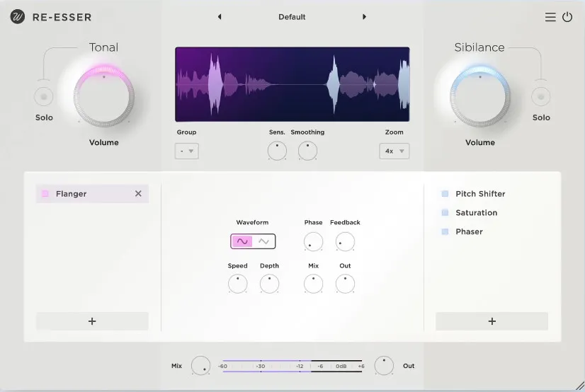Viewport: 585px width, 392px height.
Task: Click the global Out knob at bottom
Action: (384, 366)
